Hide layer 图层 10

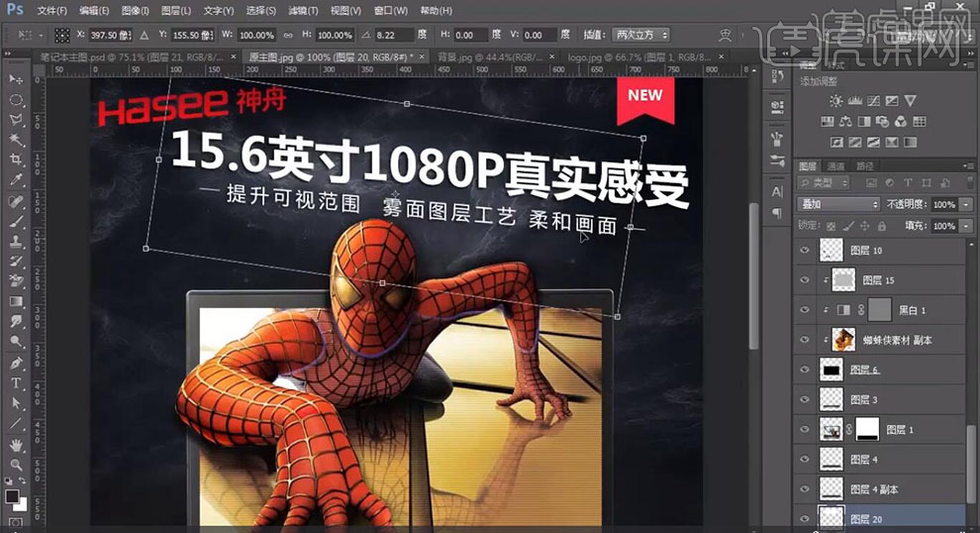pos(805,252)
